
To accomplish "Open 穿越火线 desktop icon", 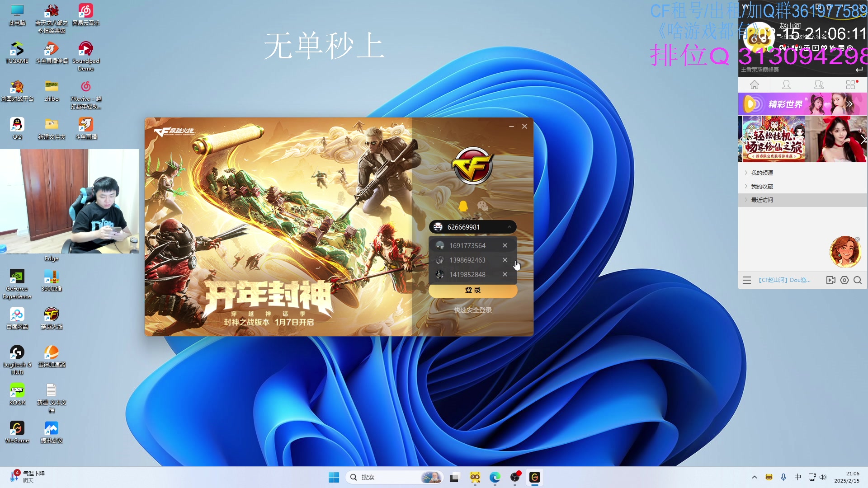I will (52, 319).
